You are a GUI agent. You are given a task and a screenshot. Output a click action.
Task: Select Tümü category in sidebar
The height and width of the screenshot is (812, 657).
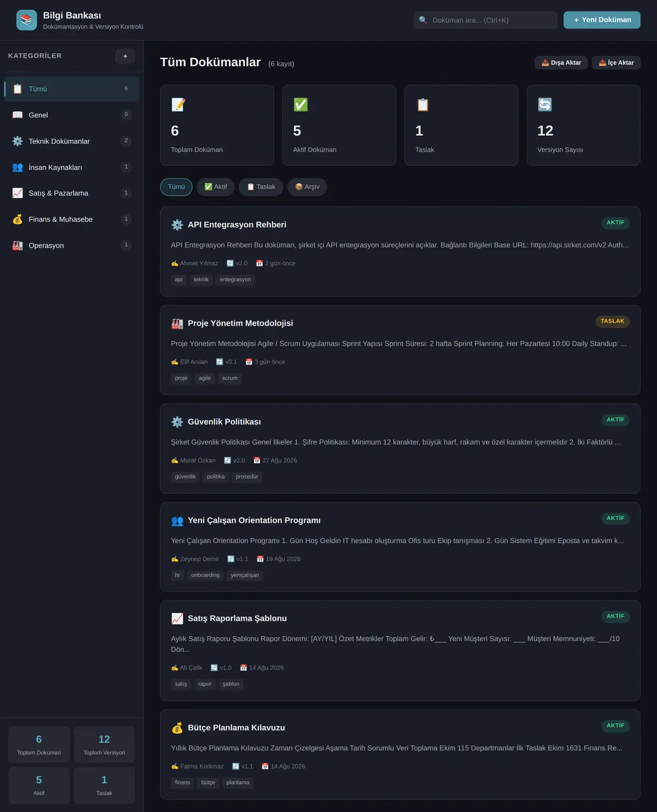click(72, 89)
